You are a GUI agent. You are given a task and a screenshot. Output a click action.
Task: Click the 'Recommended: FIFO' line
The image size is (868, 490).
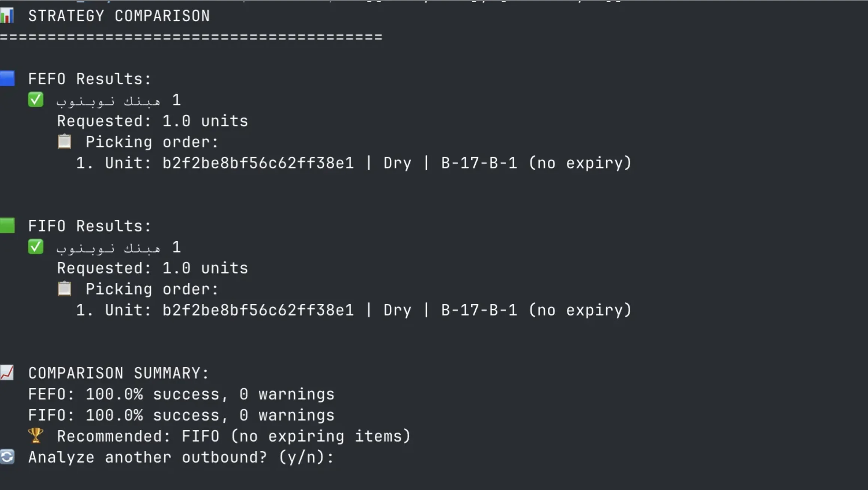coord(234,436)
